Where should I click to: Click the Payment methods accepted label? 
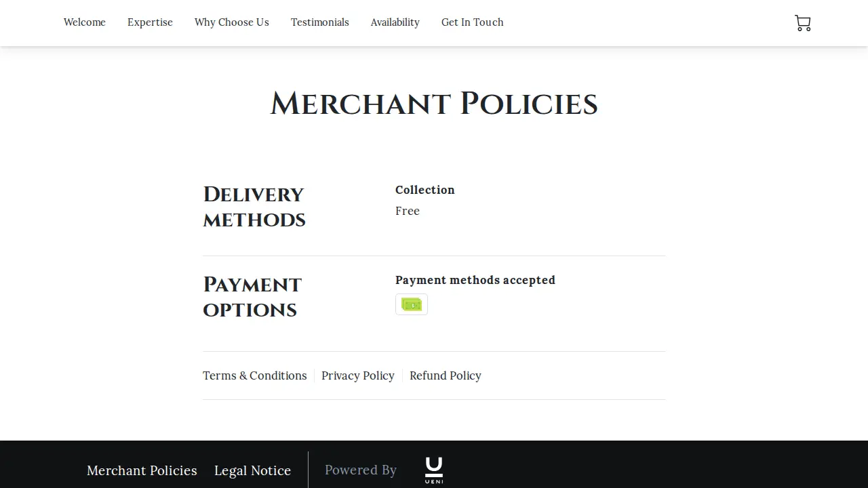coord(475,280)
